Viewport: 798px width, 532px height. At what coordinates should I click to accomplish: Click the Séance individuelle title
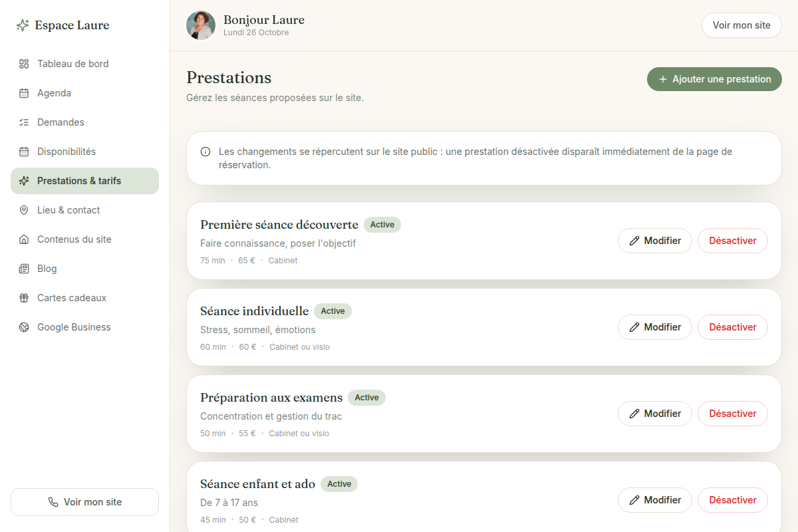point(255,311)
